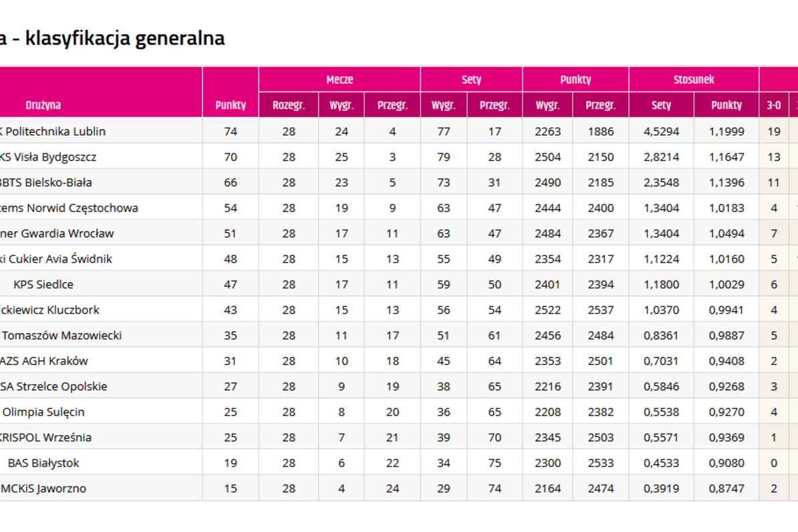The height and width of the screenshot is (532, 798).
Task: Open MCKiS Jaworzno team page
Action: pyautogui.click(x=43, y=488)
